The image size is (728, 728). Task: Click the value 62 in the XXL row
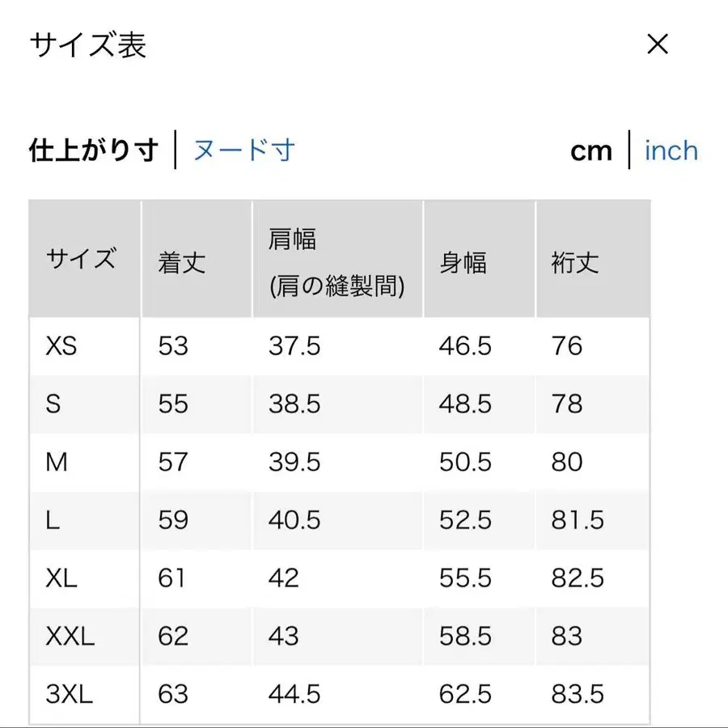coord(172,636)
